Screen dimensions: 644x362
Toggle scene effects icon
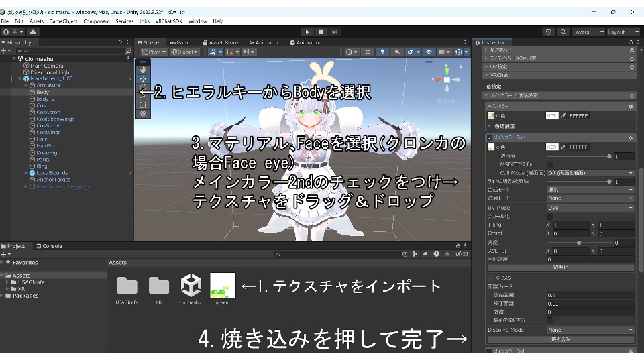[410, 52]
